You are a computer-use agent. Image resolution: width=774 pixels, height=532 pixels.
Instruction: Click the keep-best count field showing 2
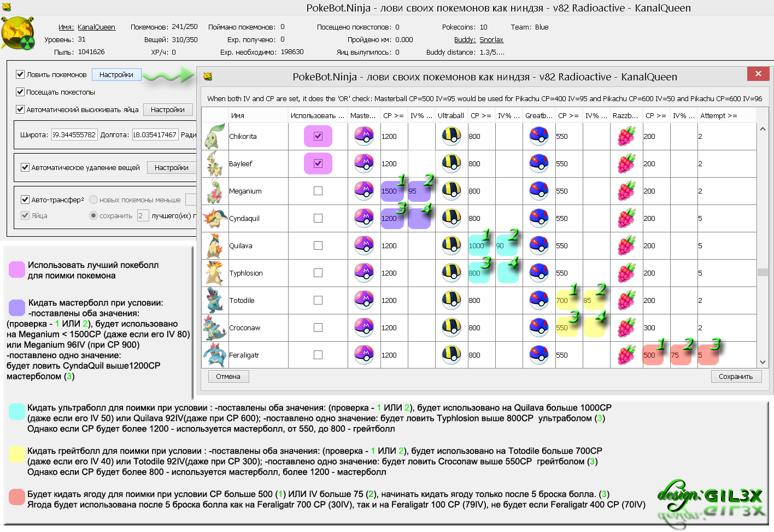click(143, 215)
